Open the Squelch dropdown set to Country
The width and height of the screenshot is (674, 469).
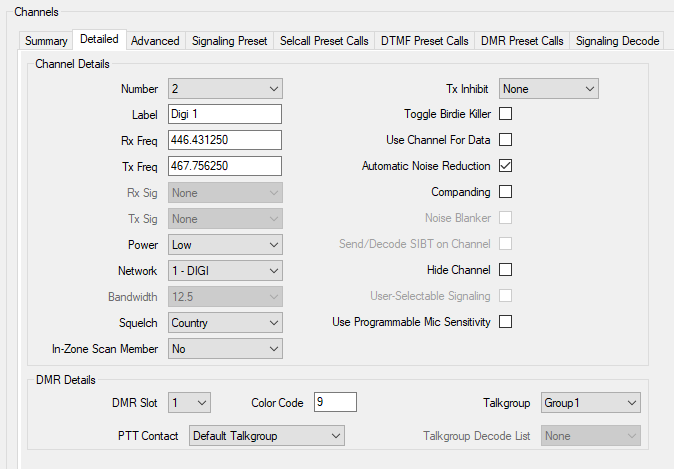225,323
